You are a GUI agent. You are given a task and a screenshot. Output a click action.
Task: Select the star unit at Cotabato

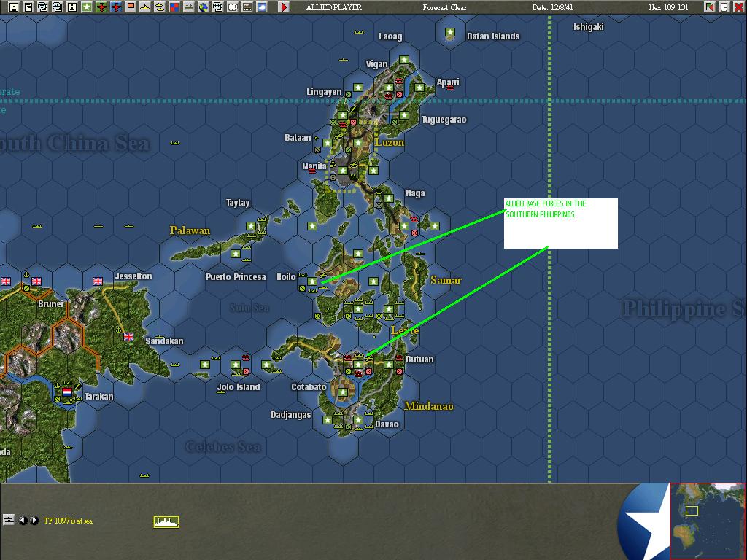(343, 392)
